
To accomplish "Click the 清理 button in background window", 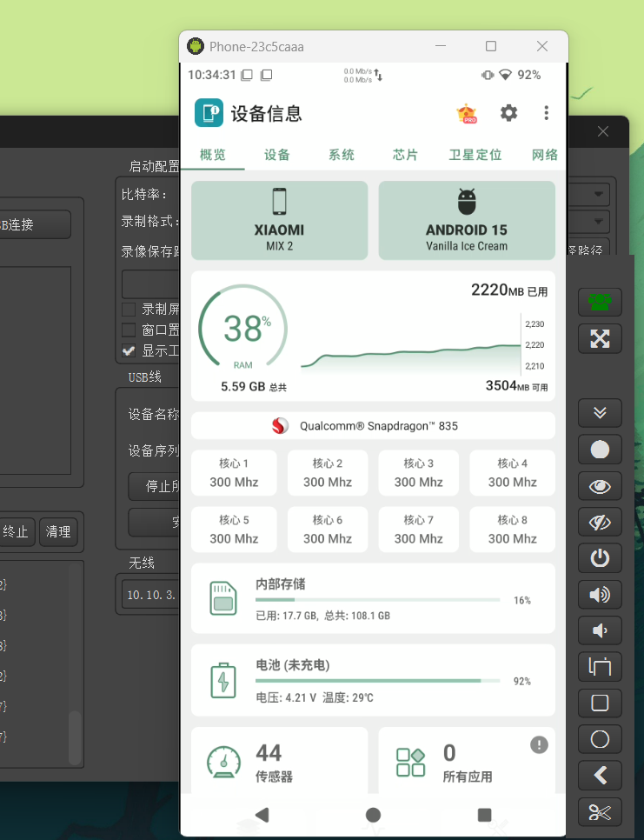I will click(58, 531).
